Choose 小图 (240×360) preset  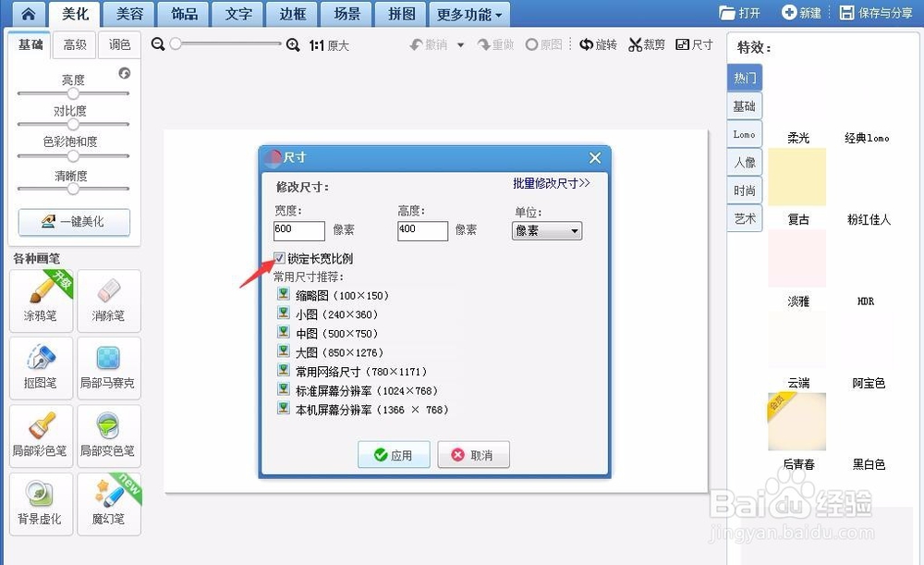(x=328, y=313)
